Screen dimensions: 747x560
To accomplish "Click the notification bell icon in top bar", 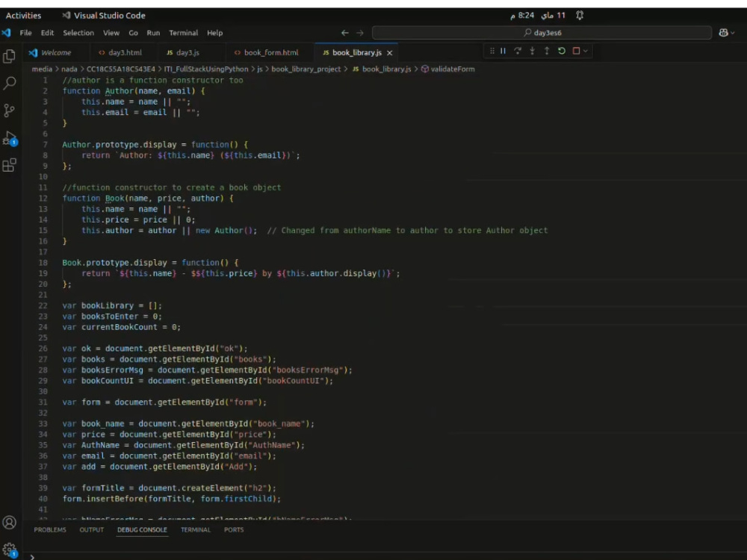I will (580, 15).
